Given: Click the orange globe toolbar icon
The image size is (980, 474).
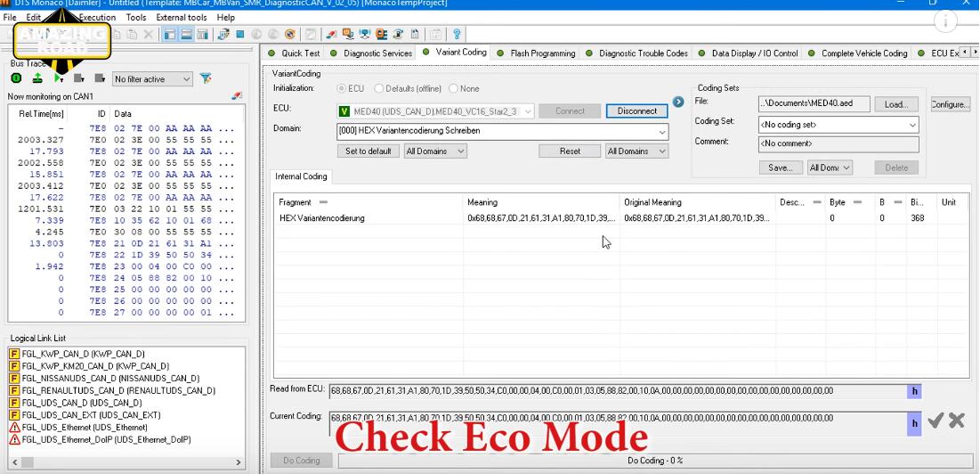Looking at the screenshot, I should pos(290,35).
